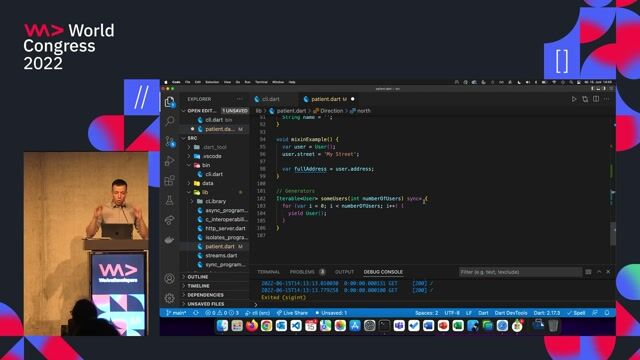Launch Chrome from the Dock
This screenshot has height=360, width=640.
[x=267, y=326]
